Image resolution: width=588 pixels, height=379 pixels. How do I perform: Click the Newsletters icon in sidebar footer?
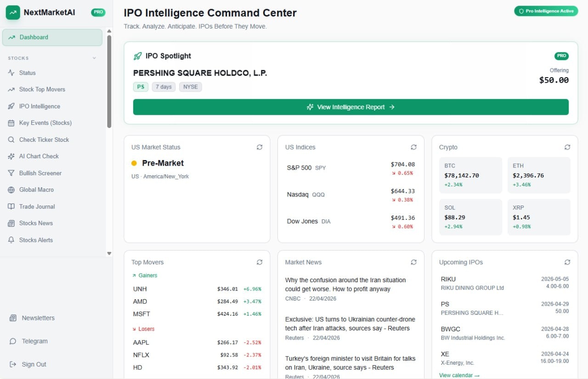(13, 318)
